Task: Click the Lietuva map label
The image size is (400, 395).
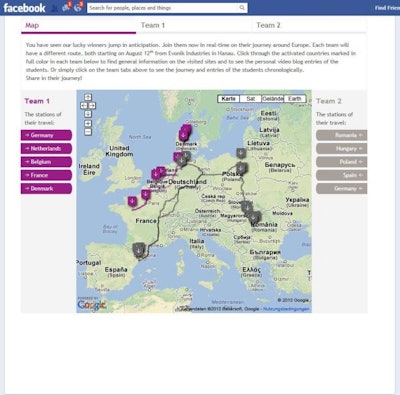Action: pyautogui.click(x=259, y=143)
